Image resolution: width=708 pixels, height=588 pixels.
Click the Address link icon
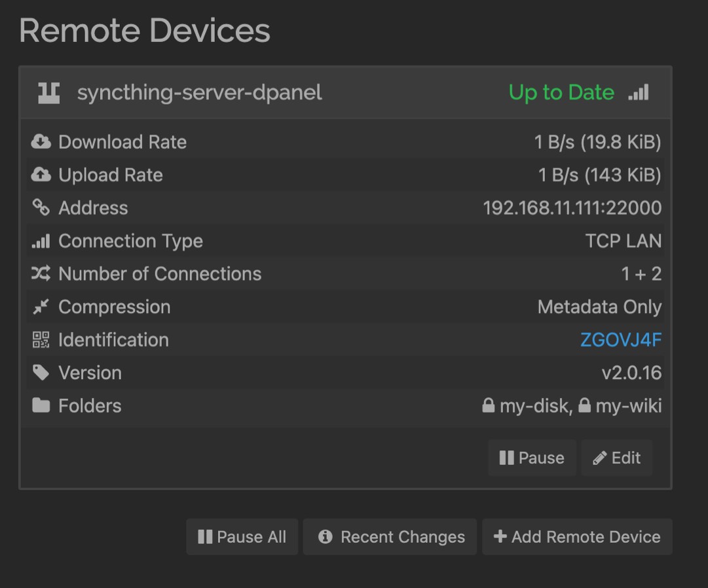coord(41,208)
